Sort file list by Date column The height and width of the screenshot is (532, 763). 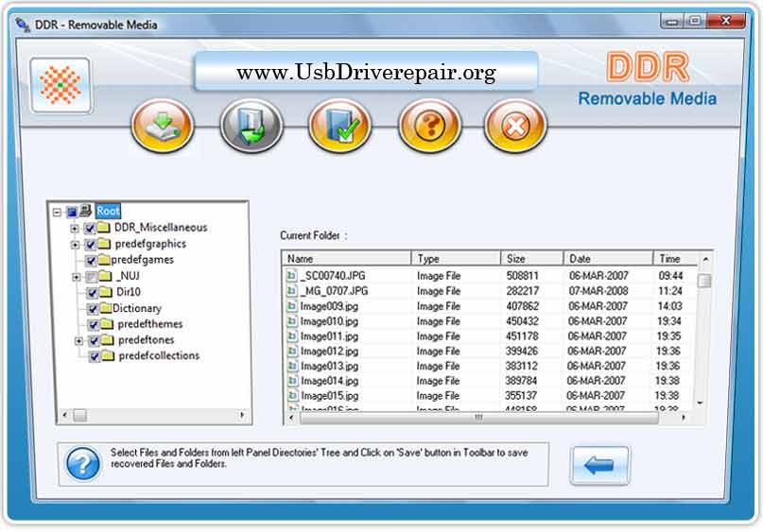pyautogui.click(x=608, y=258)
